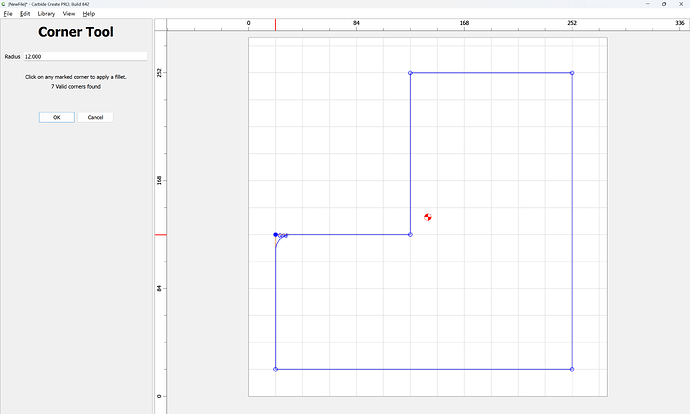Open the File menu
The height and width of the screenshot is (414, 690).
pos(8,14)
